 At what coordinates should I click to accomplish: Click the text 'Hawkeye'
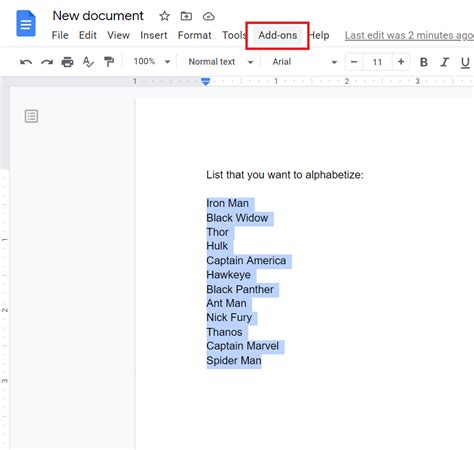click(228, 275)
